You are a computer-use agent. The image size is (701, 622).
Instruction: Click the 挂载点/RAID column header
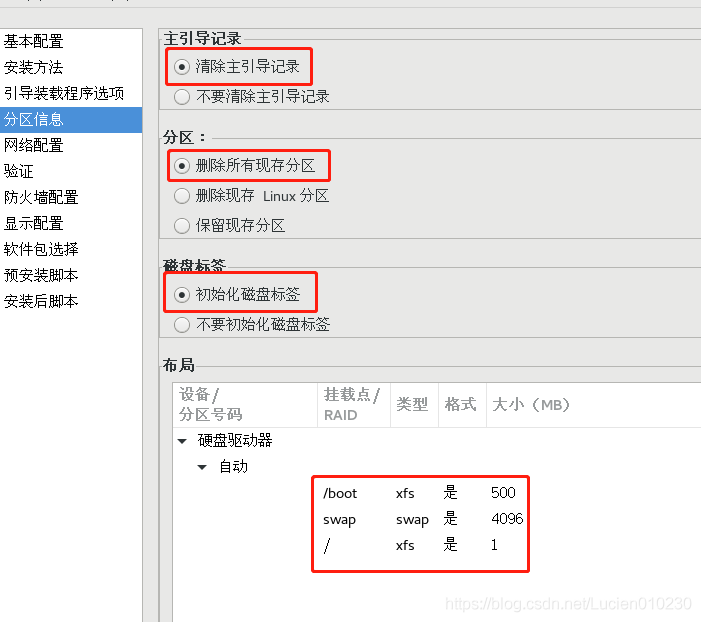pos(354,405)
